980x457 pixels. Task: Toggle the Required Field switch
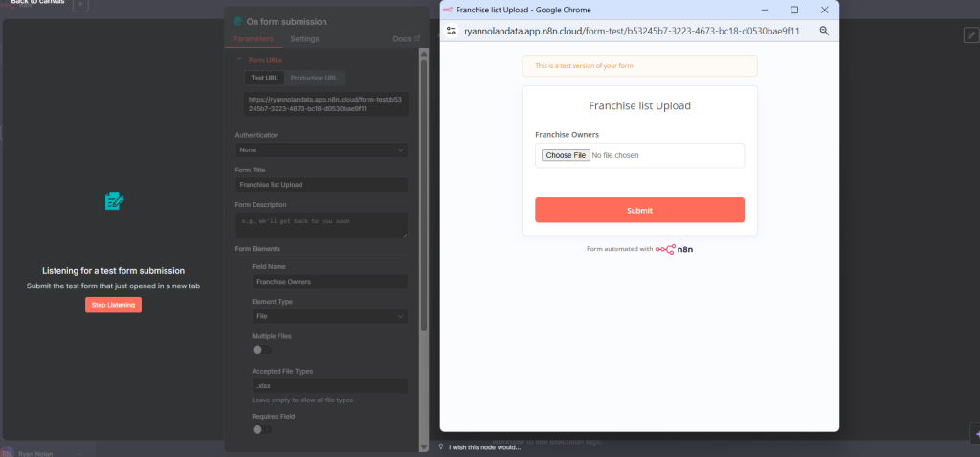click(x=262, y=429)
